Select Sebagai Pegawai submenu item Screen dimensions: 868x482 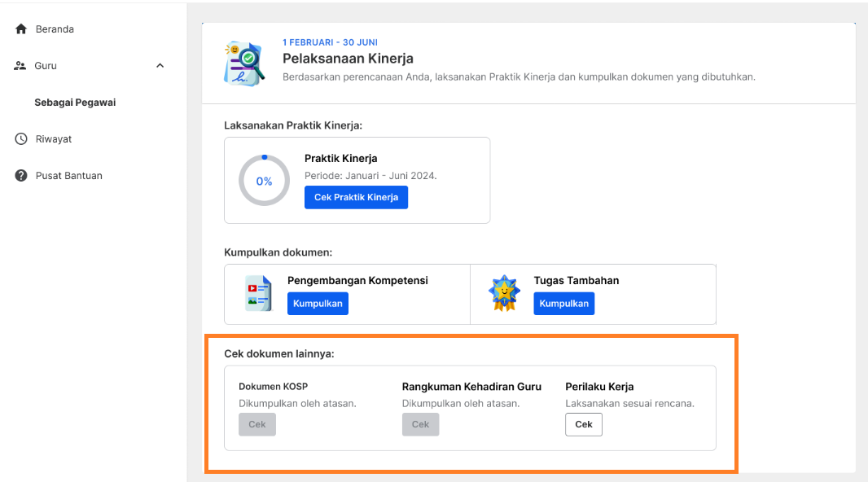click(x=75, y=103)
